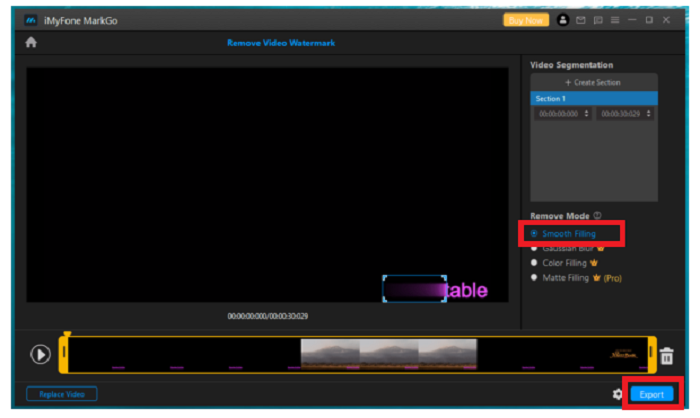Select Gaussian Blur radio button

point(534,248)
